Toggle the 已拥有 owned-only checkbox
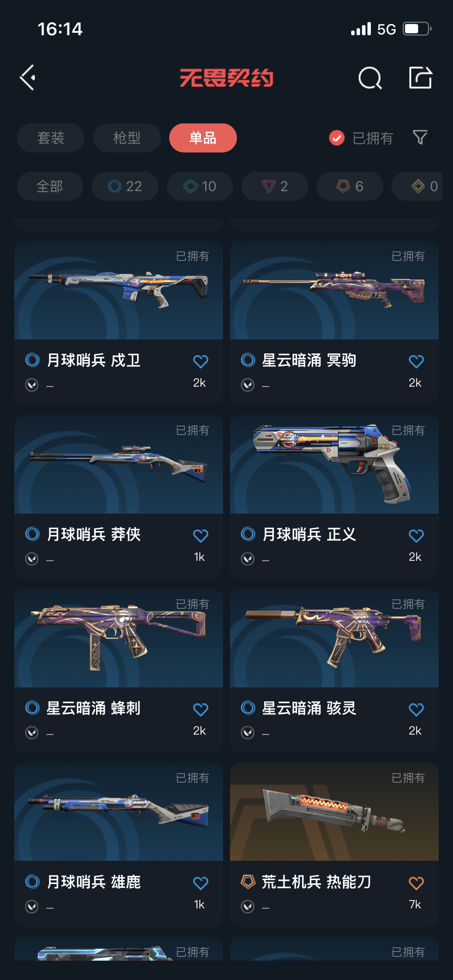 pos(337,138)
